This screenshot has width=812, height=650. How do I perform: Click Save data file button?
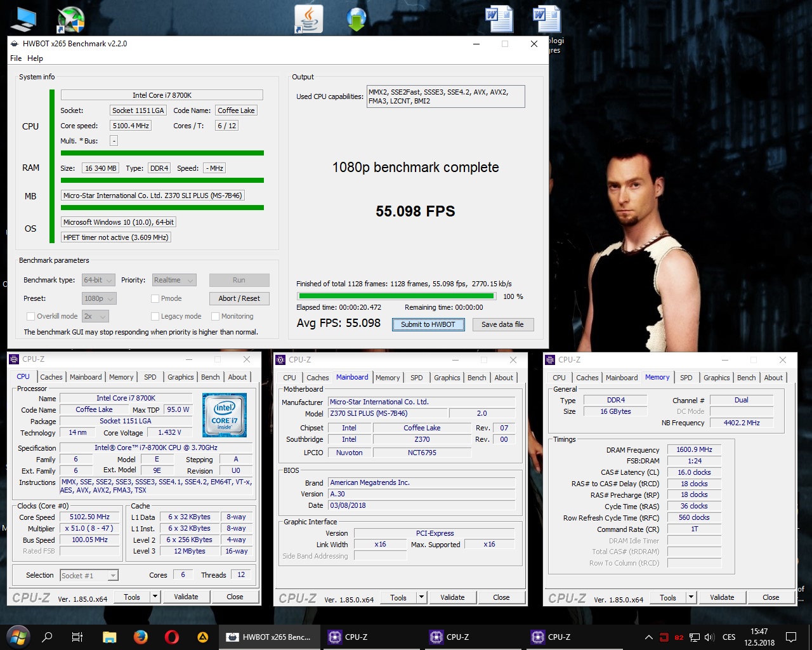502,324
